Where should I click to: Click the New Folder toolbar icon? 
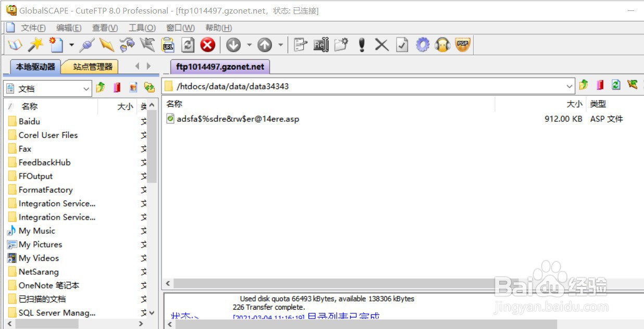[x=341, y=45]
